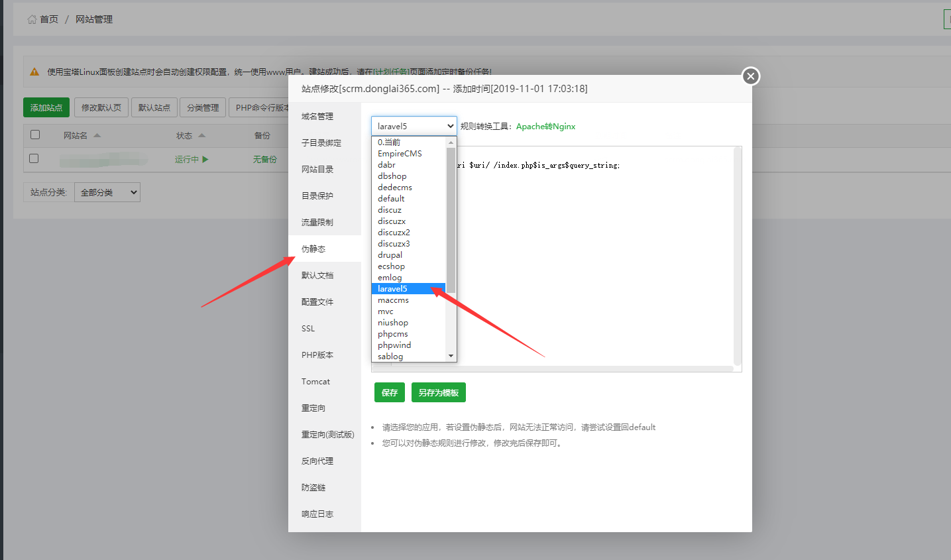The height and width of the screenshot is (560, 951).
Task: Click dropdown list scroll up arrow
Action: (x=451, y=142)
